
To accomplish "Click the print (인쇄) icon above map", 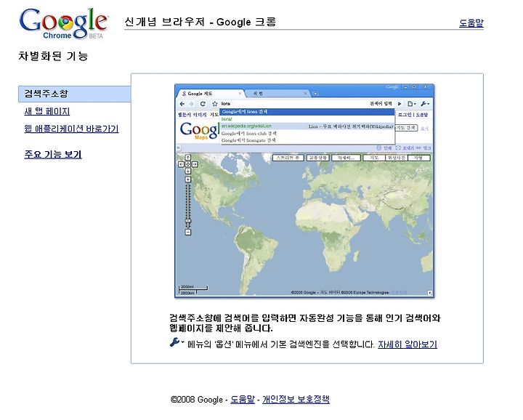I will click(x=378, y=148).
